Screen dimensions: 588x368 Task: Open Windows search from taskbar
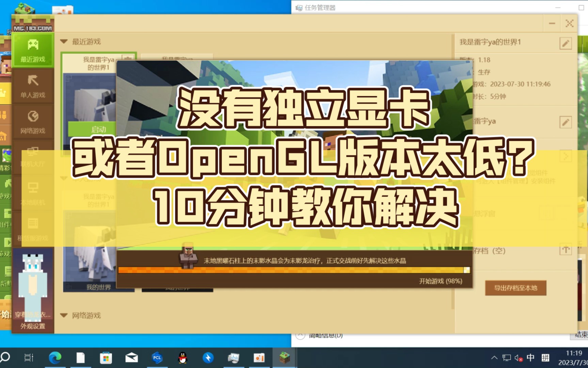click(x=5, y=357)
